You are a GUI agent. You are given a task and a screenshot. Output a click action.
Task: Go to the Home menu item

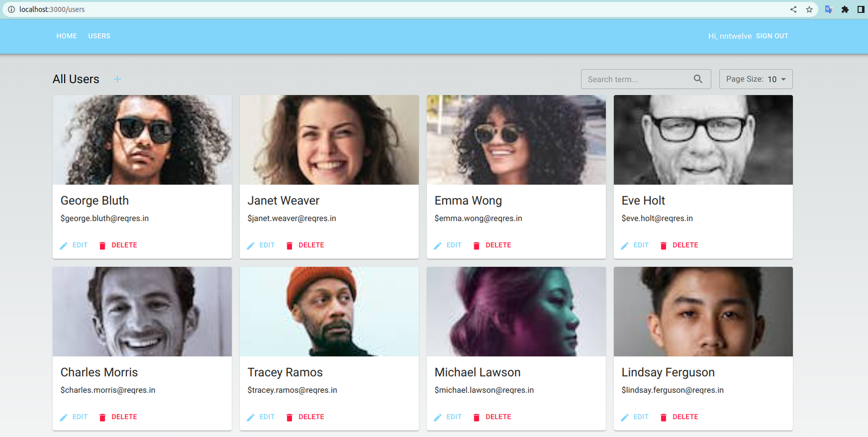[66, 36]
